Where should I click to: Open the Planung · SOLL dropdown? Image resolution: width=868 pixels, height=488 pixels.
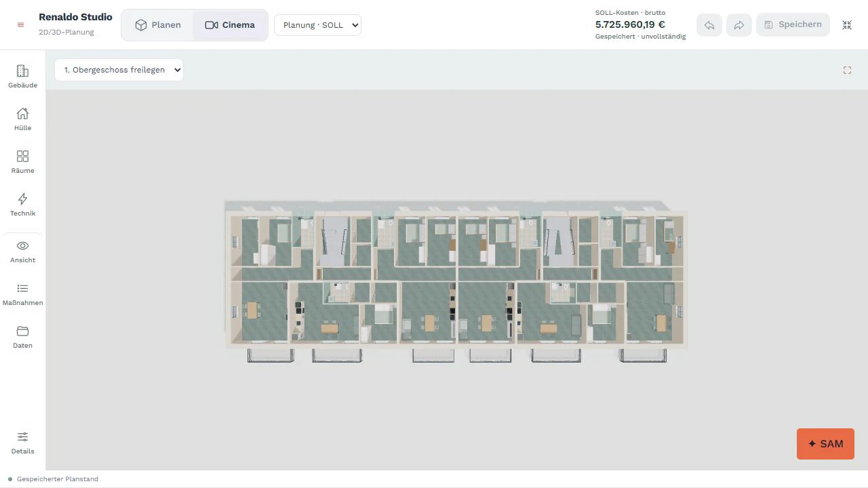click(x=317, y=25)
